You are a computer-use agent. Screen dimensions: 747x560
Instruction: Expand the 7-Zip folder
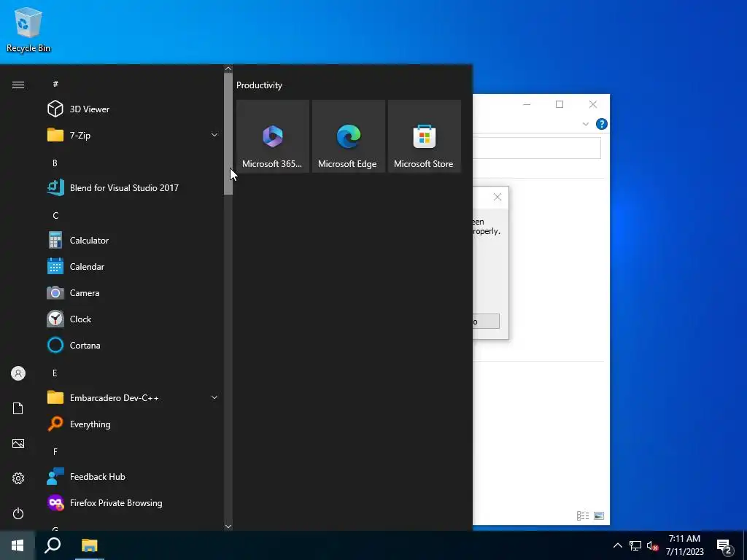coord(133,135)
